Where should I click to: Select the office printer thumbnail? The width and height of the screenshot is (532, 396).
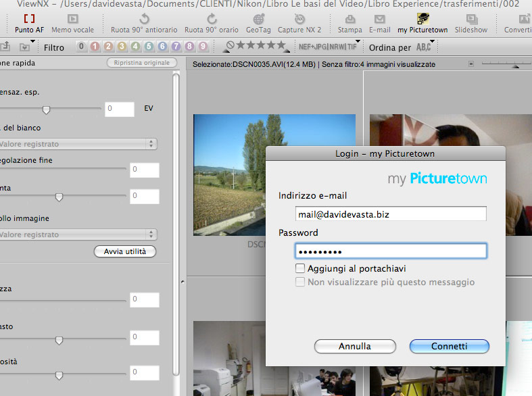(229, 358)
